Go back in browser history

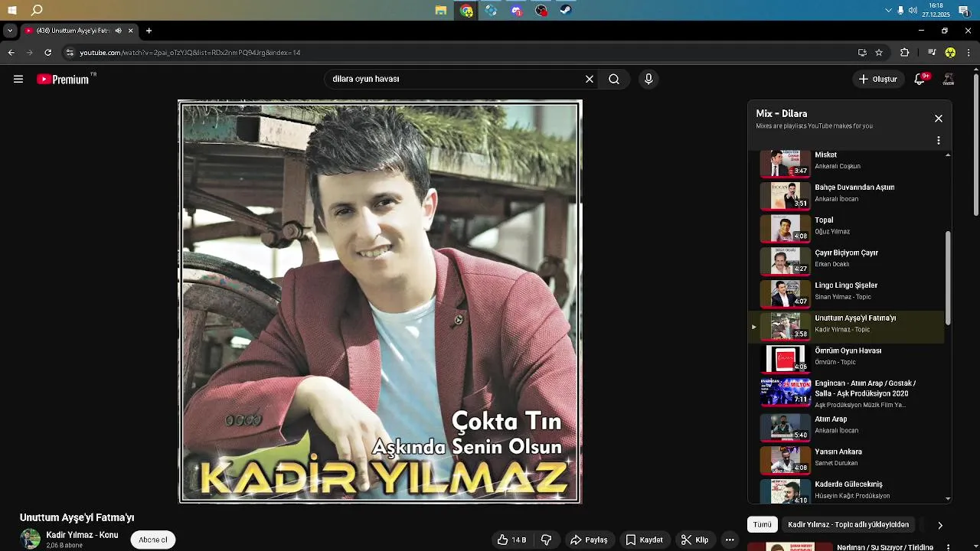(x=11, y=53)
